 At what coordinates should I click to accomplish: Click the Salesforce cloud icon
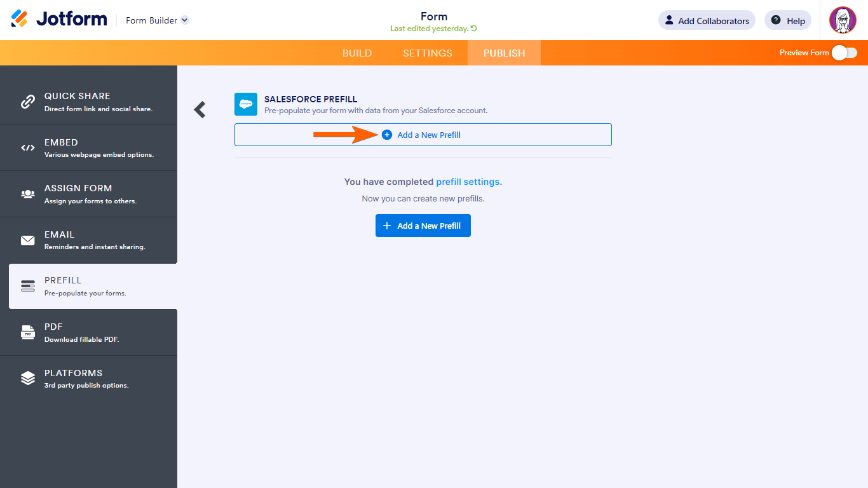click(x=246, y=104)
